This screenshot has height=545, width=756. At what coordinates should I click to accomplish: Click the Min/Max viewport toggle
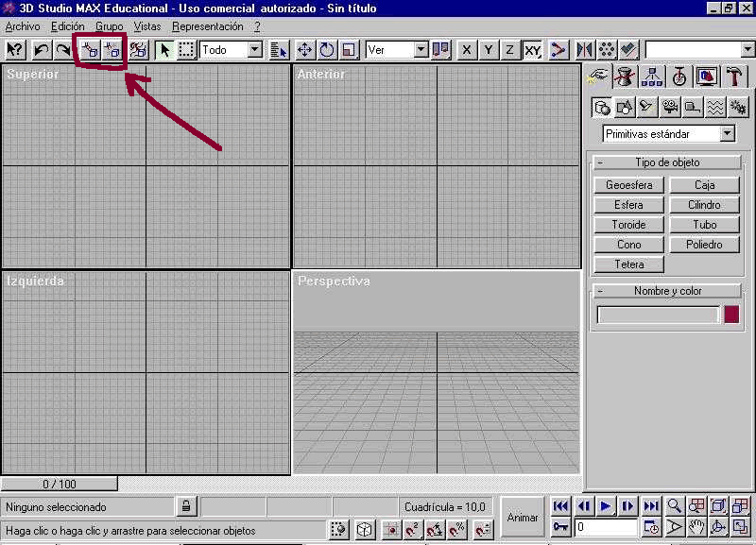pos(741,528)
